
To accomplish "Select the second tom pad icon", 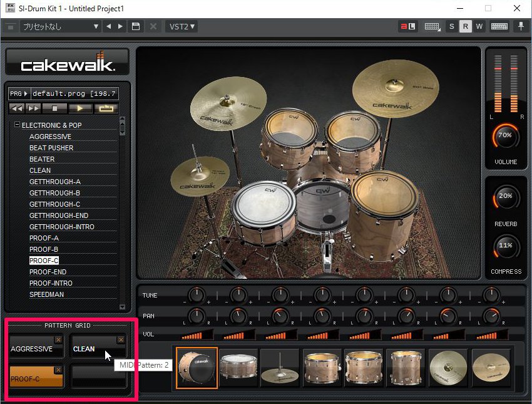I will pyautogui.click(x=364, y=368).
